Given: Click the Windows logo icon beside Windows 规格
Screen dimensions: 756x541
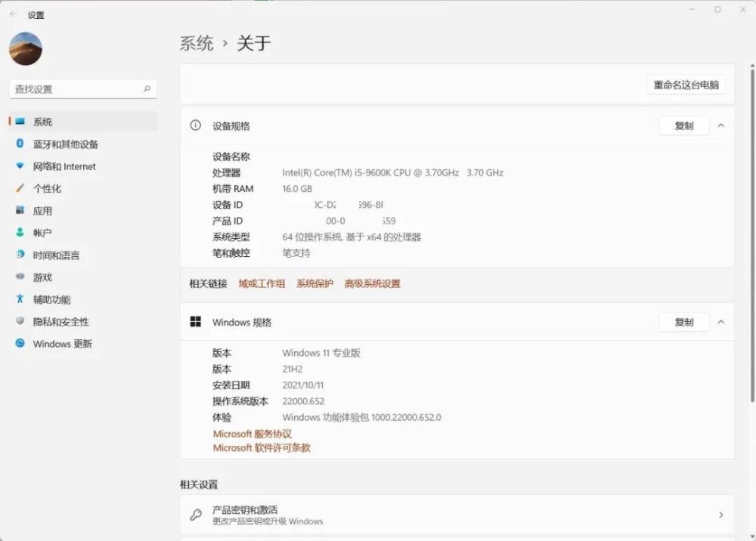Looking at the screenshot, I should (195, 322).
